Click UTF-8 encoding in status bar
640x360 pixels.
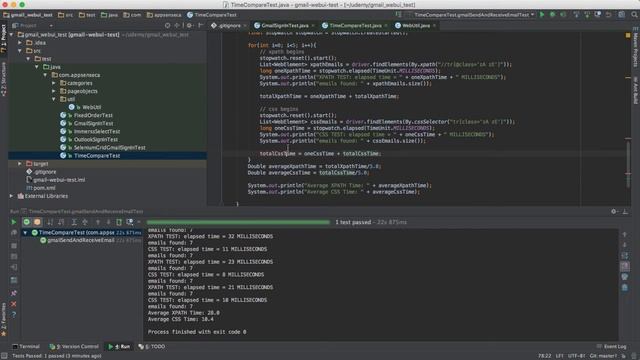tap(577, 356)
